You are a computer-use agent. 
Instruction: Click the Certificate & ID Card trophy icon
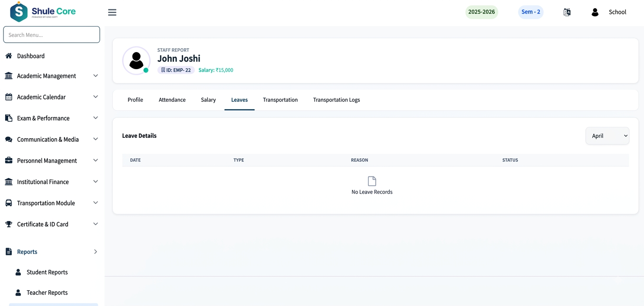click(x=9, y=224)
